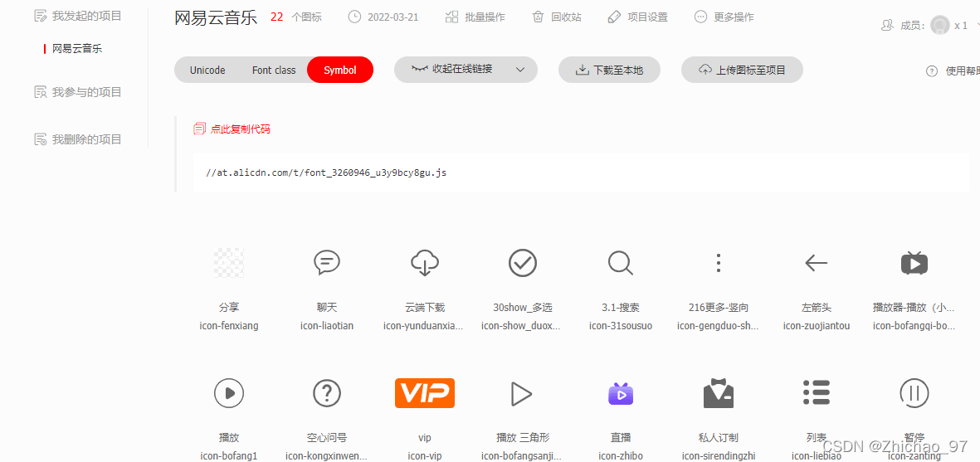This screenshot has width=980, height=462.
Task: Click the 点此复制代码 copy code link
Action: 232,129
